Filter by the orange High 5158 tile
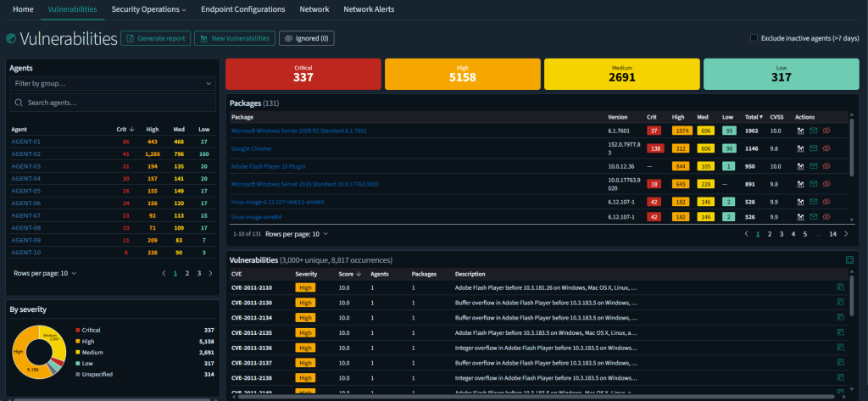Image resolution: width=868 pixels, height=401 pixels. tap(462, 75)
